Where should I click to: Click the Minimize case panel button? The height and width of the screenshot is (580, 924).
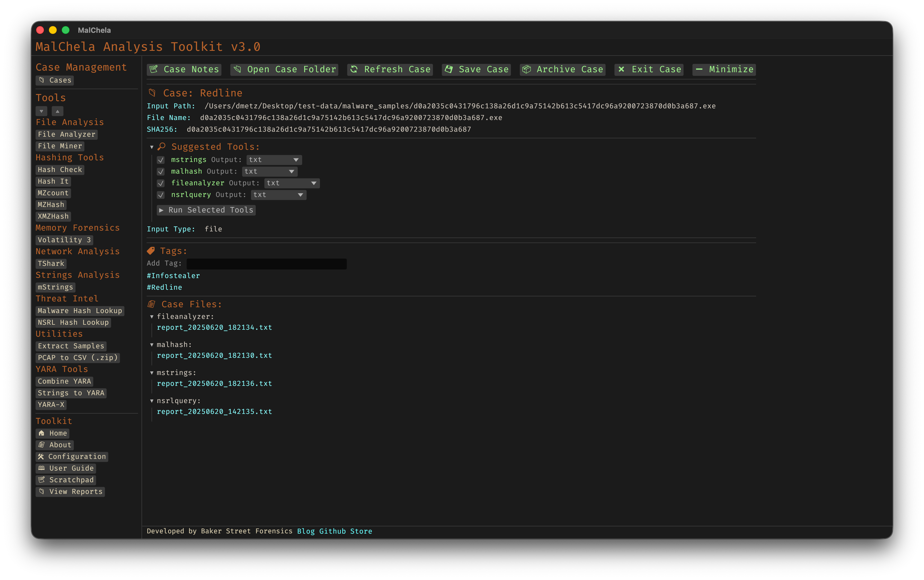pyautogui.click(x=724, y=69)
